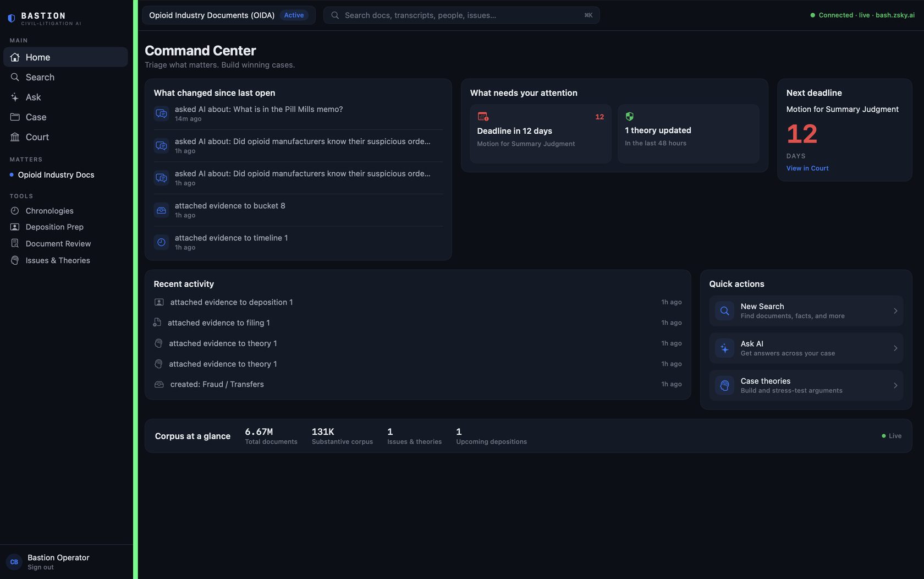The width and height of the screenshot is (924, 579).
Task: Click the Court building icon in sidebar
Action: click(15, 136)
